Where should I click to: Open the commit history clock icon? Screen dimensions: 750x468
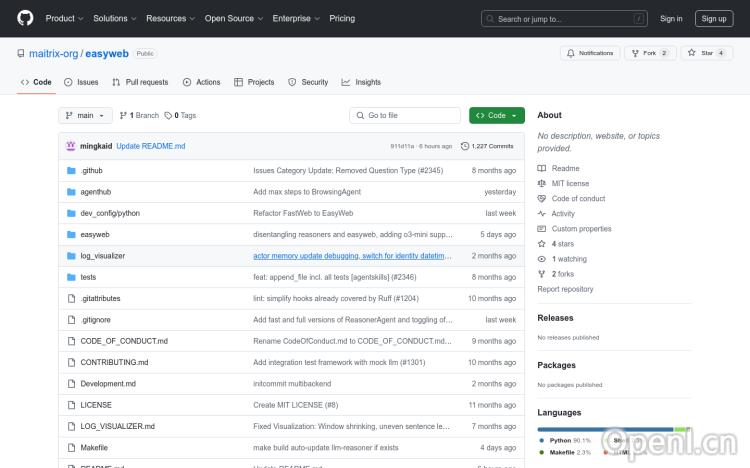tap(465, 146)
